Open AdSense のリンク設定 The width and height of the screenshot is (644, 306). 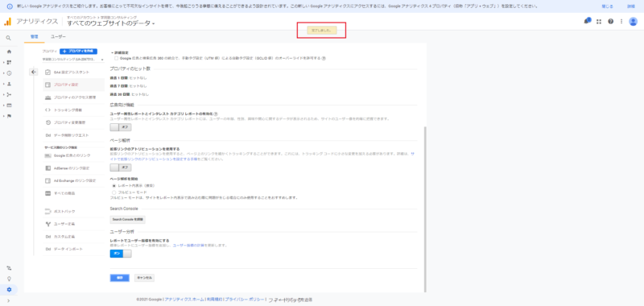pyautogui.click(x=72, y=168)
